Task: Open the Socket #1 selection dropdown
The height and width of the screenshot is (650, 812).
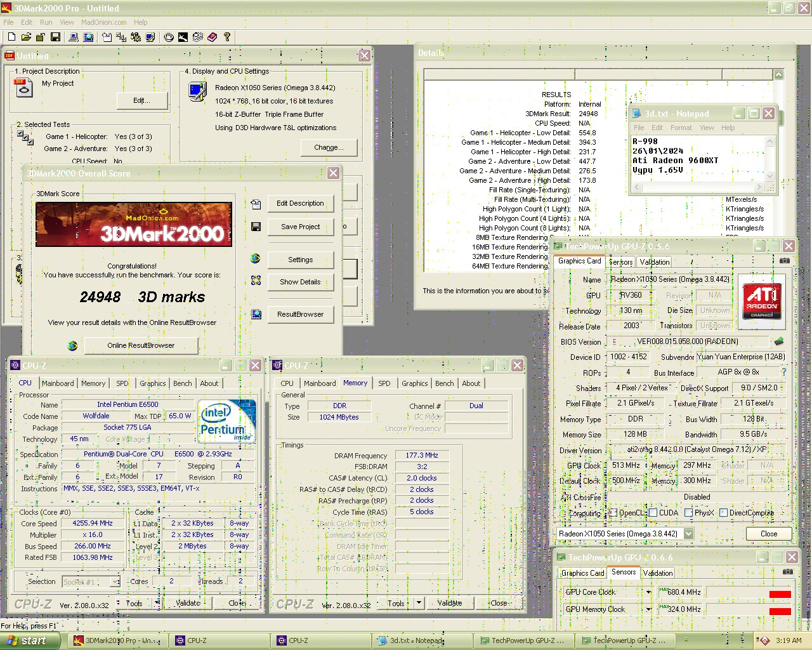Action: tap(115, 581)
